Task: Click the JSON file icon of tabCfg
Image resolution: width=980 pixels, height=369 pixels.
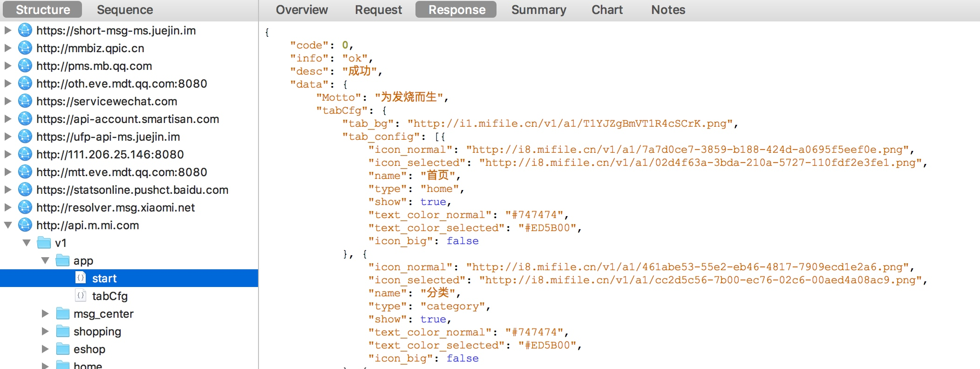Action: tap(81, 295)
